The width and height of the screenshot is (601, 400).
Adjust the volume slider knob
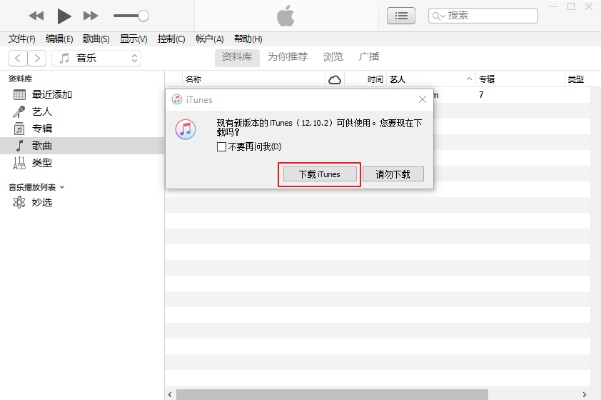143,16
